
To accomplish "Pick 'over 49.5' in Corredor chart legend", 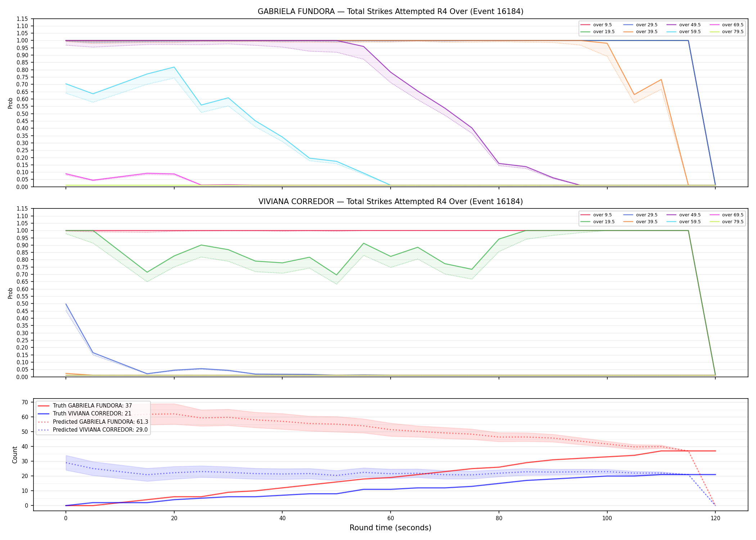I will (x=684, y=215).
